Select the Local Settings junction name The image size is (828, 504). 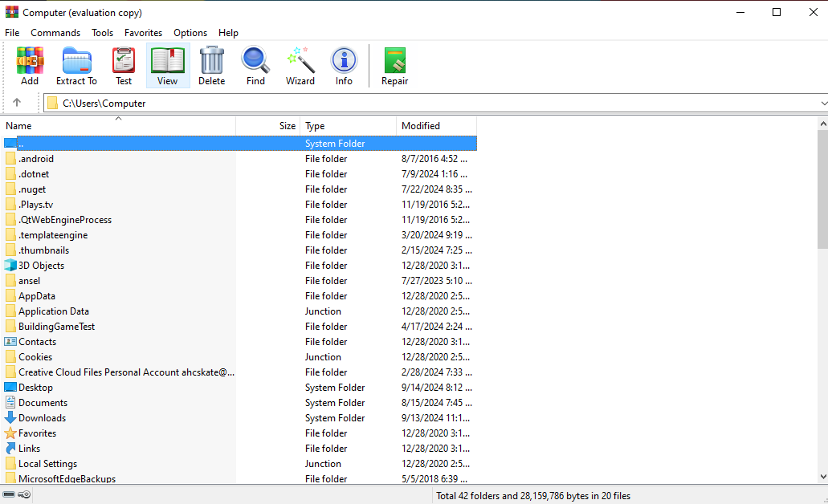coord(47,463)
